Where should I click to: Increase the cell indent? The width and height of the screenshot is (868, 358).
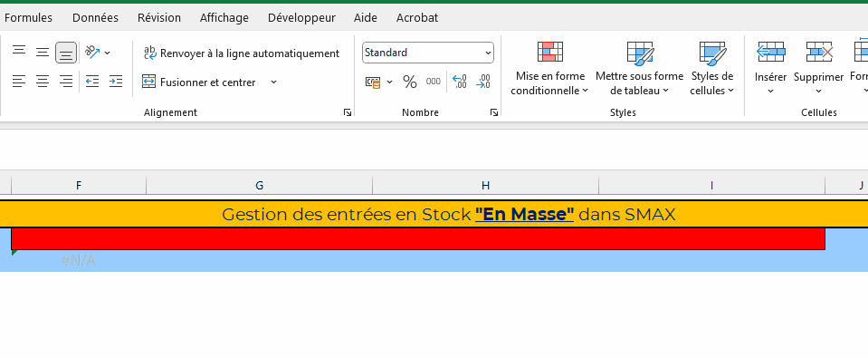[116, 82]
